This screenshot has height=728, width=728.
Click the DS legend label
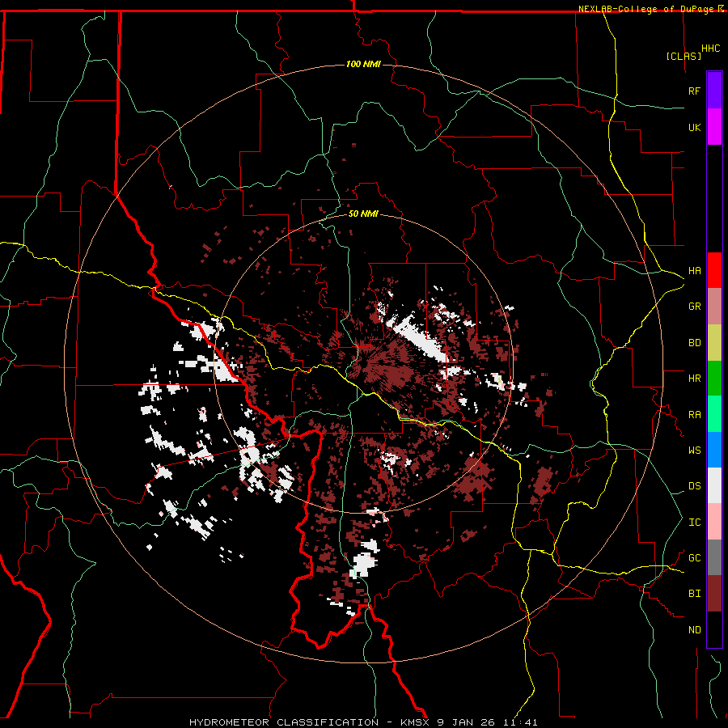694,486
